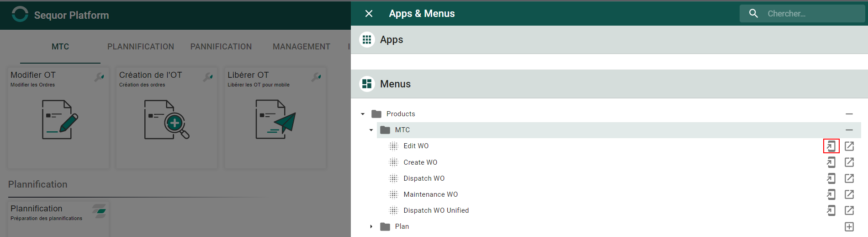
Task: Click the minus button for Products
Action: tap(849, 114)
